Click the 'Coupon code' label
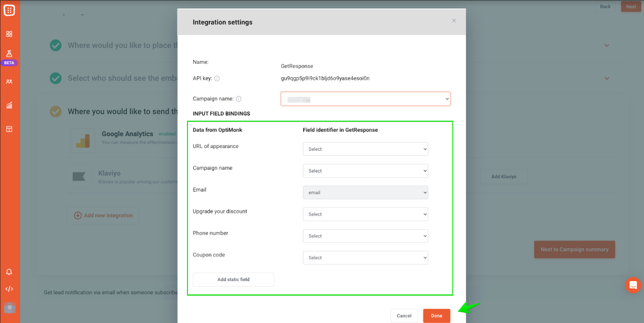644x323 pixels. pos(209,255)
